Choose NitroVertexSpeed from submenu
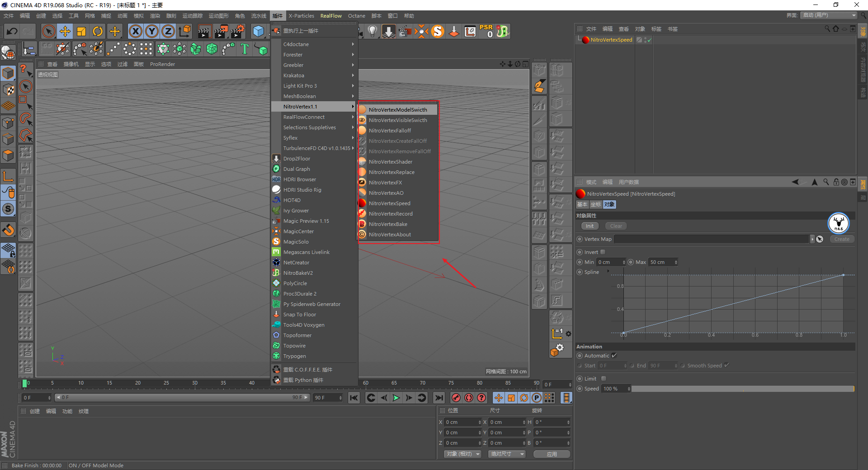 coord(398,203)
